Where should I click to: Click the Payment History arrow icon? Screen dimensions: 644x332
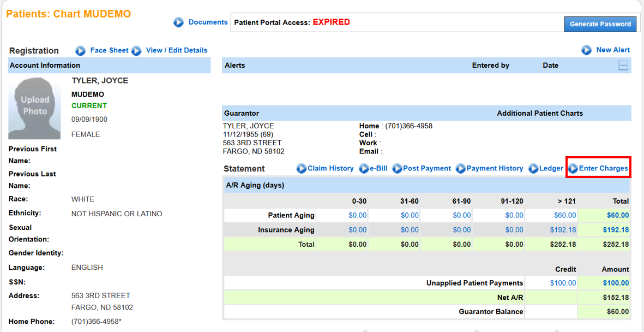point(461,169)
